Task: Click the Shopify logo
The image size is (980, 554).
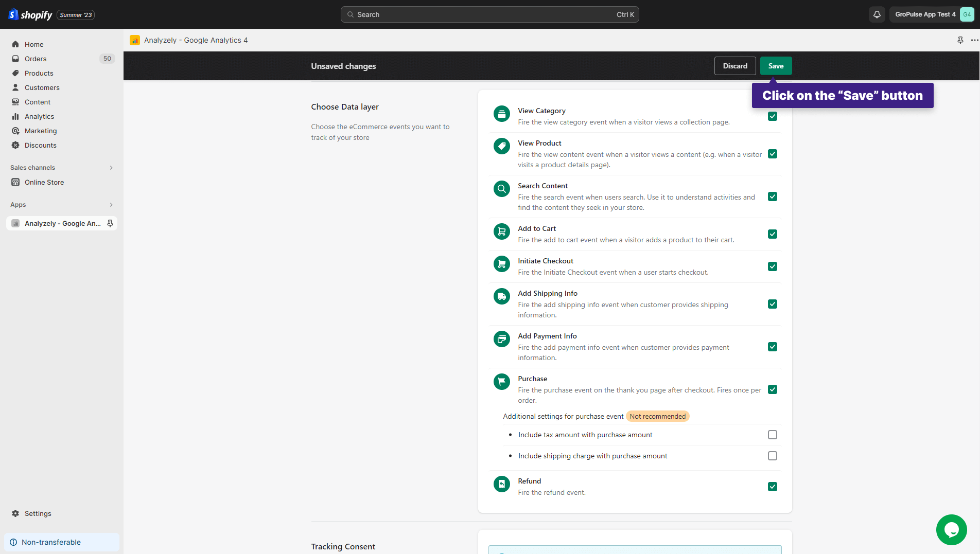Action: [30, 14]
